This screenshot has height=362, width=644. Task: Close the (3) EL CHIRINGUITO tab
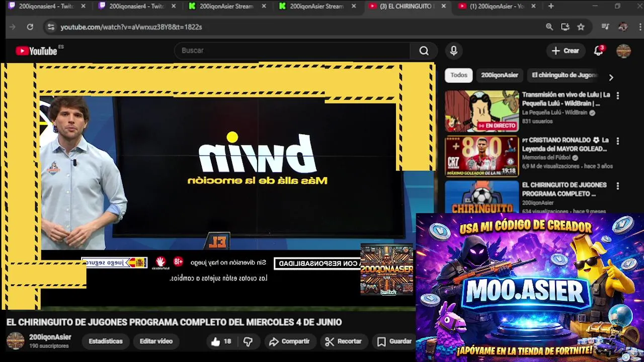(443, 6)
